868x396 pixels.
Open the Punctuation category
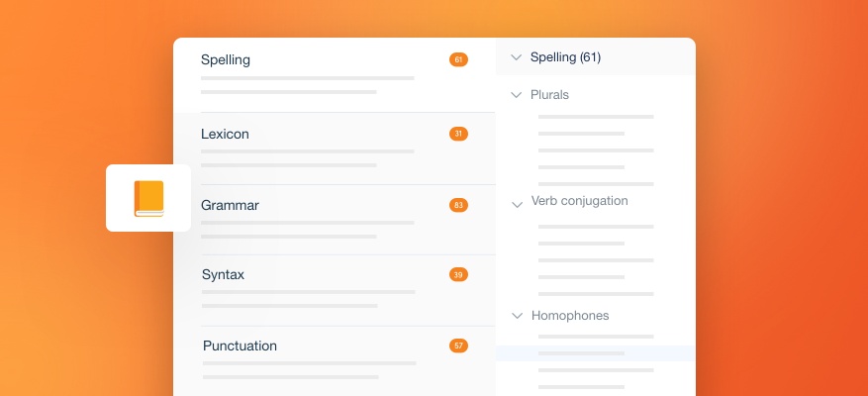click(x=240, y=346)
